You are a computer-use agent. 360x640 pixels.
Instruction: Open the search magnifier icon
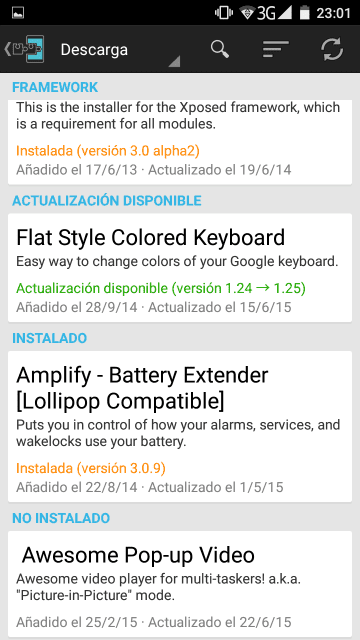(x=220, y=49)
